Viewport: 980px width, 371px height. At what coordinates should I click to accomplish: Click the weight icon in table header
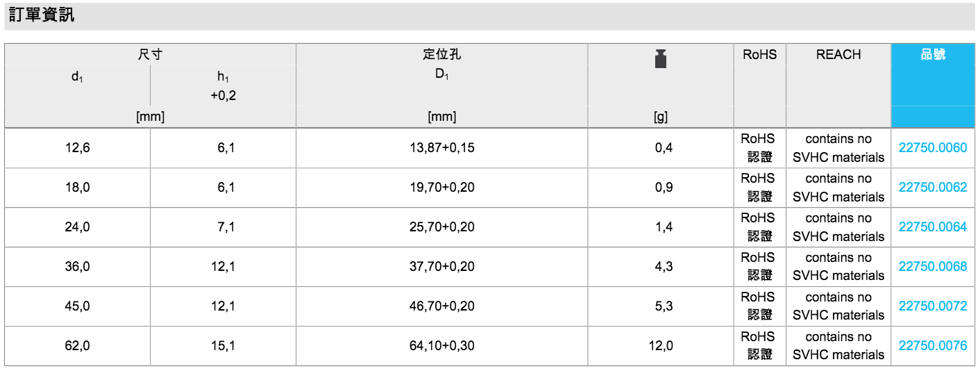coord(660,59)
